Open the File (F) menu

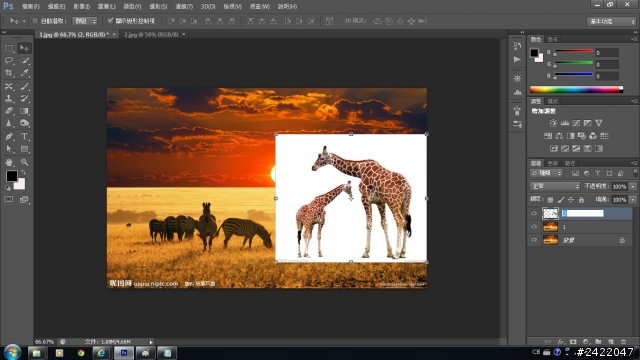coord(31,7)
